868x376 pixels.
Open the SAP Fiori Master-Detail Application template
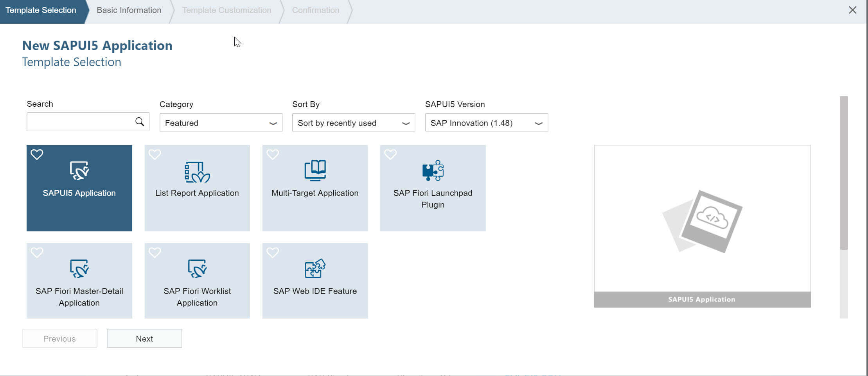pyautogui.click(x=79, y=281)
